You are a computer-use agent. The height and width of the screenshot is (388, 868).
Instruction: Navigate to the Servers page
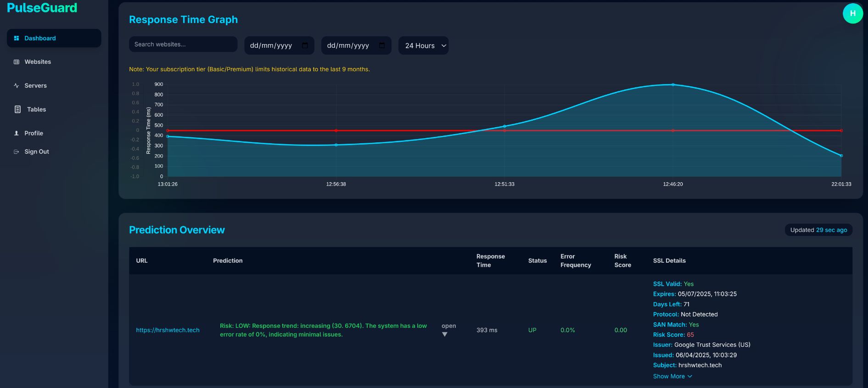click(35, 86)
